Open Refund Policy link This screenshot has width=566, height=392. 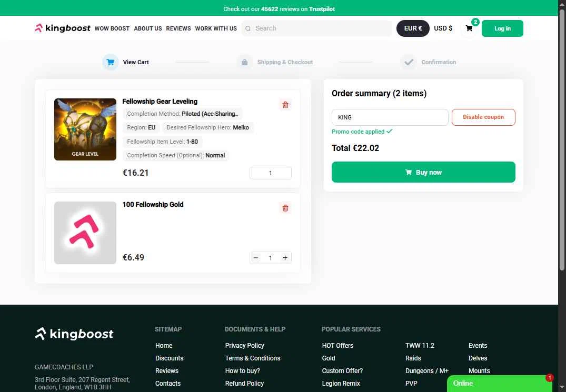[244, 384]
